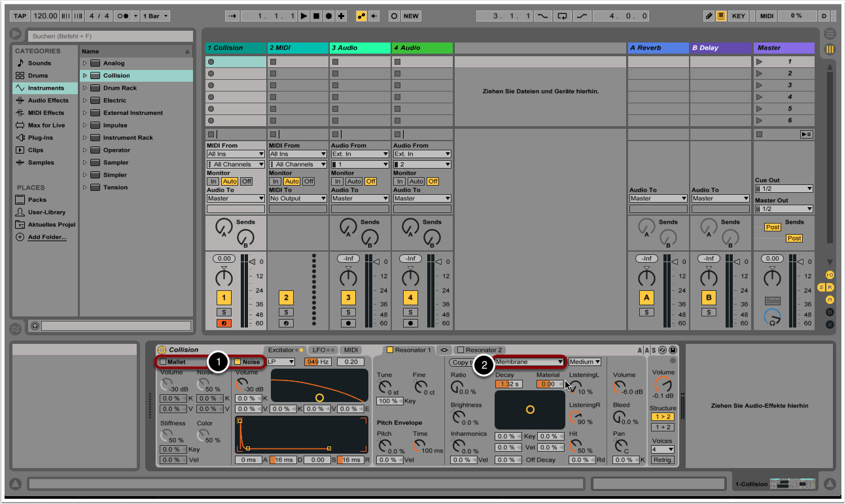This screenshot has height=504, width=846.
Task: Click the device Volume knob at -0.1 dB
Action: pyautogui.click(x=662, y=384)
